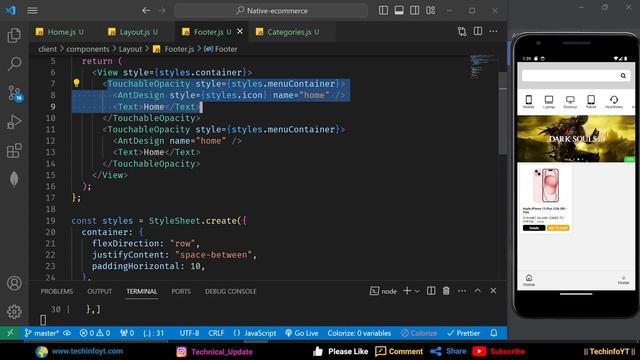Open the Customize Layout icon
Screen dimensions: 640x360
[430, 10]
